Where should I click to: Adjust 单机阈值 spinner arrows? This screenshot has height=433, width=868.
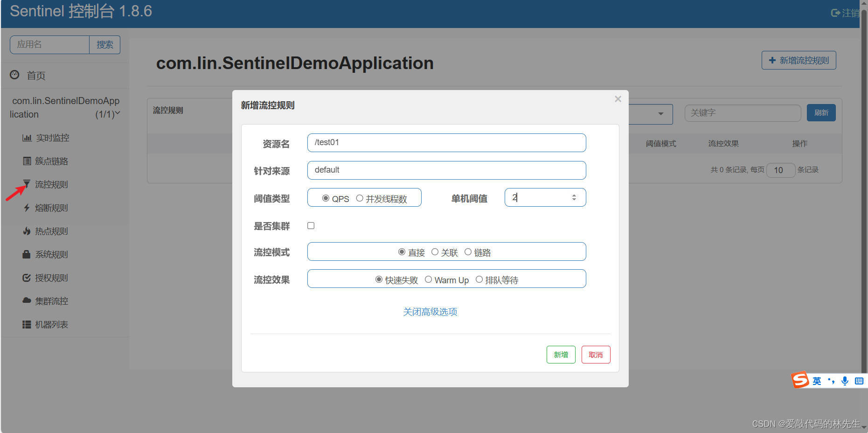coord(574,198)
